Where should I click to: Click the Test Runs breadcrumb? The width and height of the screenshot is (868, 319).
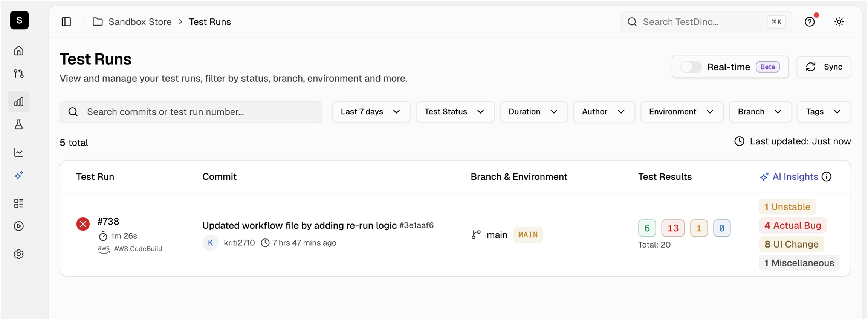coord(210,22)
